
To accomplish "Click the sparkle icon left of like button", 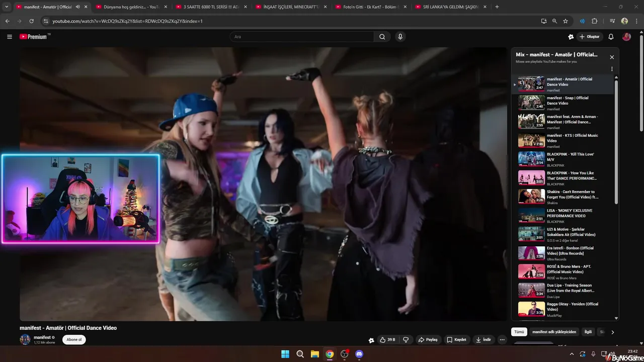I will coord(371,340).
